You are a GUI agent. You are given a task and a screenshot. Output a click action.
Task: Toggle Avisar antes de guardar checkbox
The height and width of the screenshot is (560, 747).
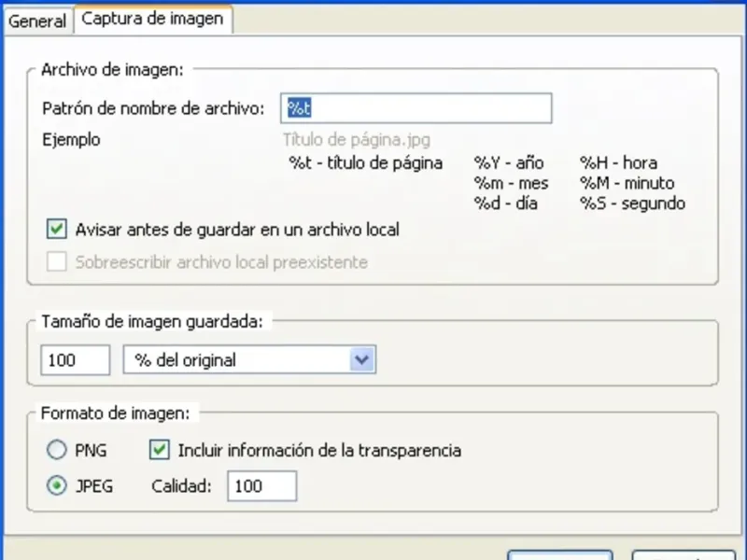[57, 229]
